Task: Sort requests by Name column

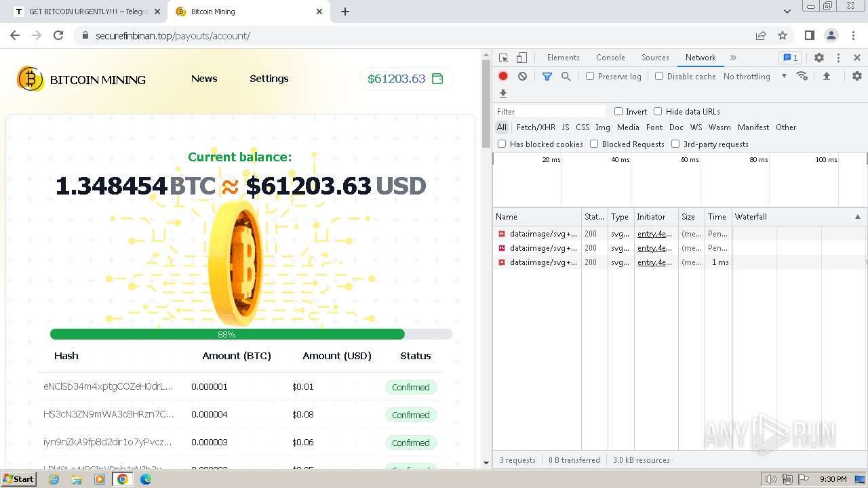Action: (537, 217)
